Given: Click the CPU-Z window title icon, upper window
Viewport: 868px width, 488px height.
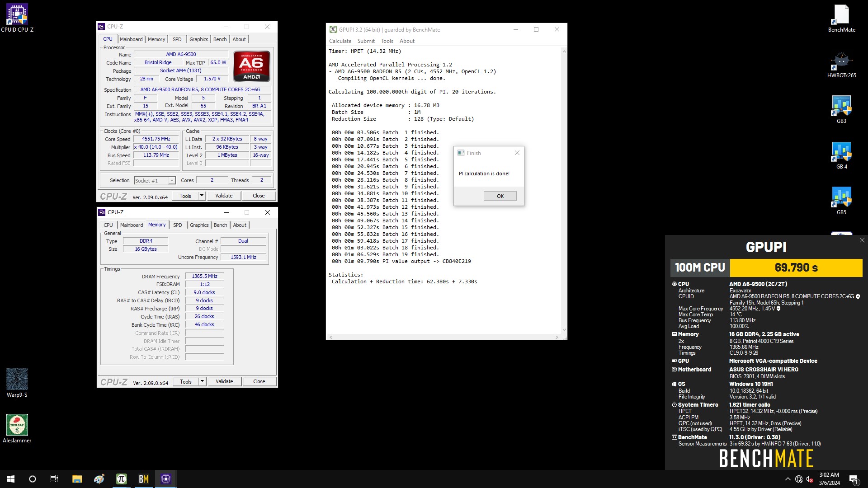Looking at the screenshot, I should pos(101,27).
